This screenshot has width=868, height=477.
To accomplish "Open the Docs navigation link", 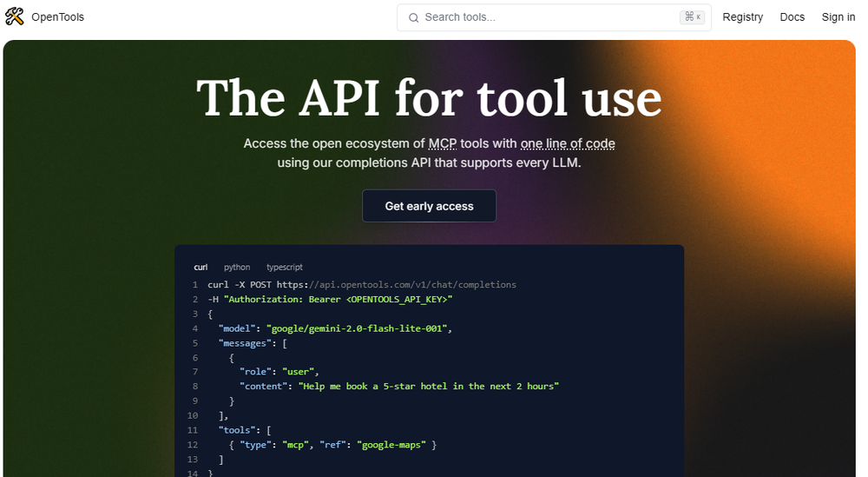I will 792,17.
